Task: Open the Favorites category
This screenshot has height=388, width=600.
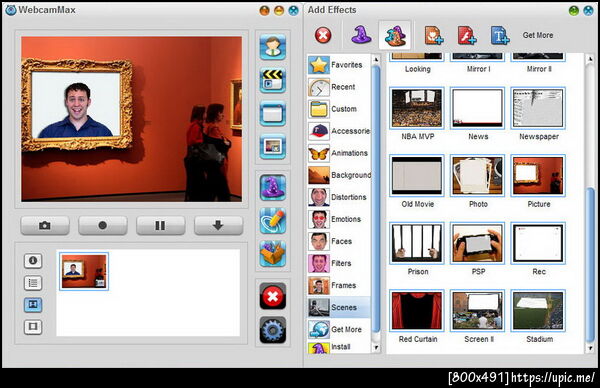Action: click(339, 65)
